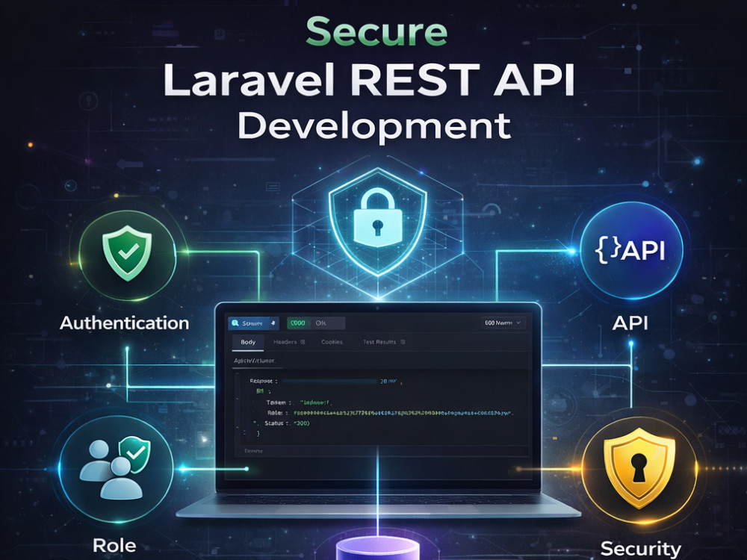Click the 'Development' heading
The image size is (747, 560).
point(374,127)
